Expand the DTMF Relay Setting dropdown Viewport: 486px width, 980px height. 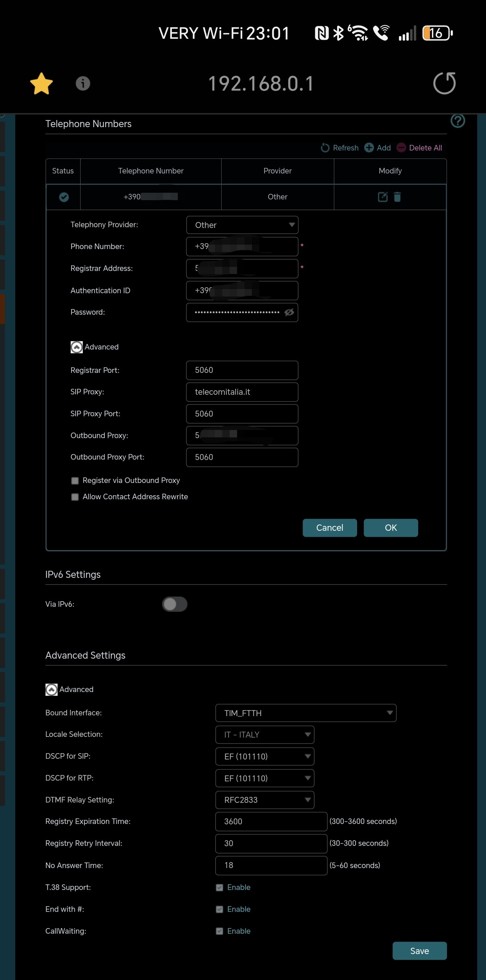(x=264, y=800)
